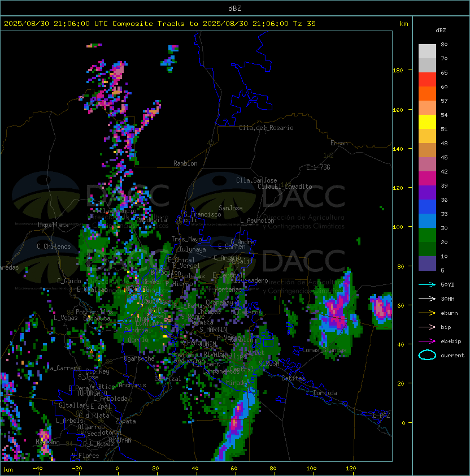
Task: Pick the light gray 70–80 dBZ swatch
Action: (x=427, y=51)
